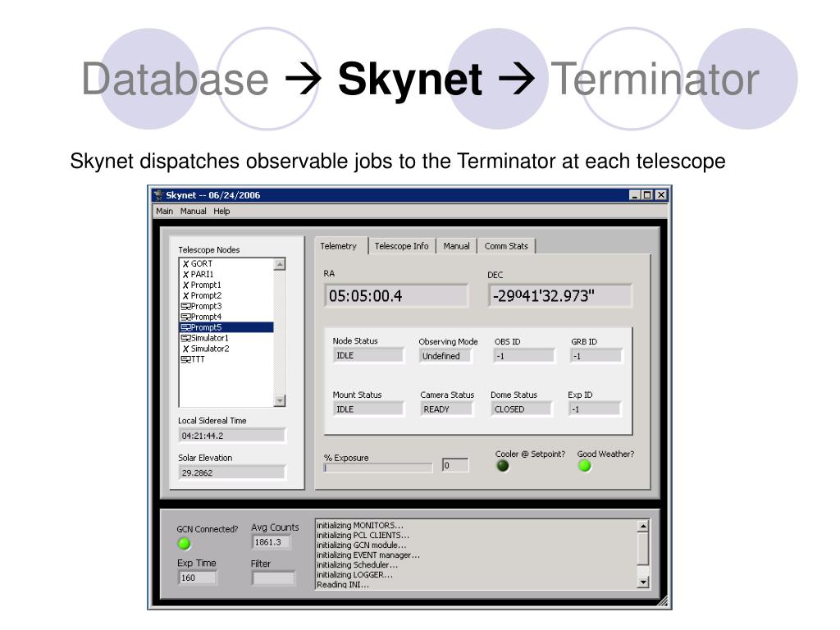The height and width of the screenshot is (630, 840).
Task: Click the GRB ID field
Action: (596, 356)
